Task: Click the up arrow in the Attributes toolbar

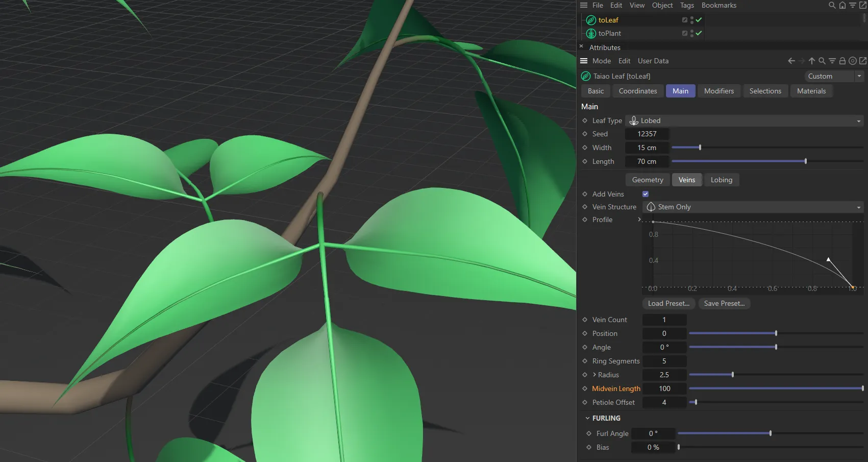Action: tap(811, 61)
